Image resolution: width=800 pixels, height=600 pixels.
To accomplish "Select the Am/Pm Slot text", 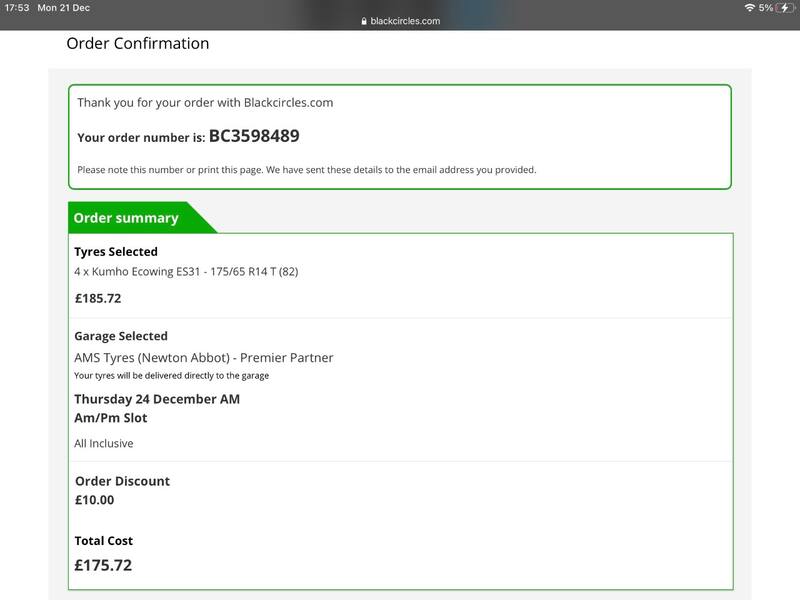I will (111, 418).
